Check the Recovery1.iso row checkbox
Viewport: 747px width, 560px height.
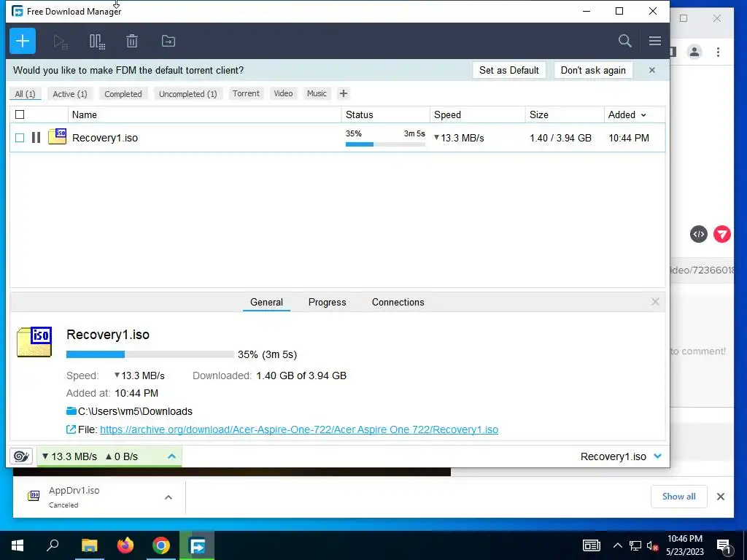pyautogui.click(x=20, y=138)
